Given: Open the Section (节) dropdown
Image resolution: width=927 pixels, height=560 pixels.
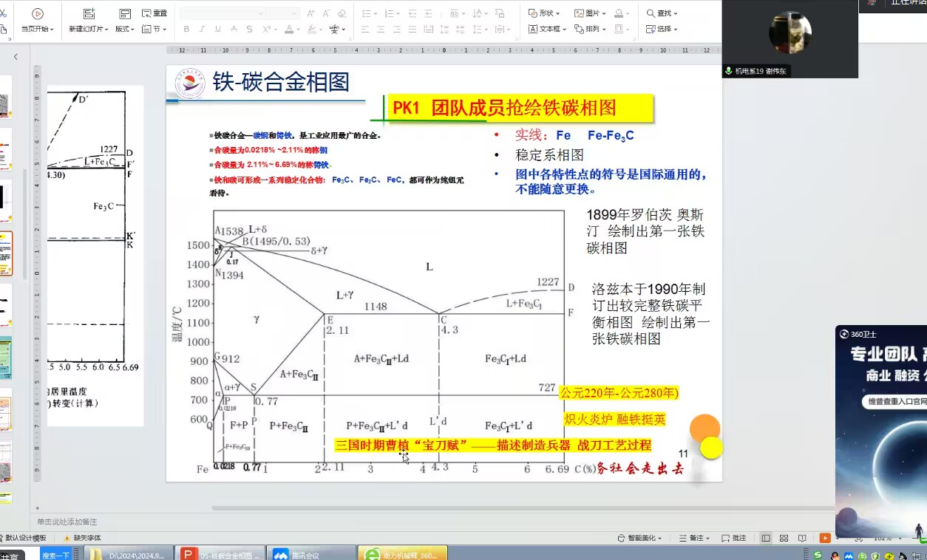Looking at the screenshot, I should [154, 29].
